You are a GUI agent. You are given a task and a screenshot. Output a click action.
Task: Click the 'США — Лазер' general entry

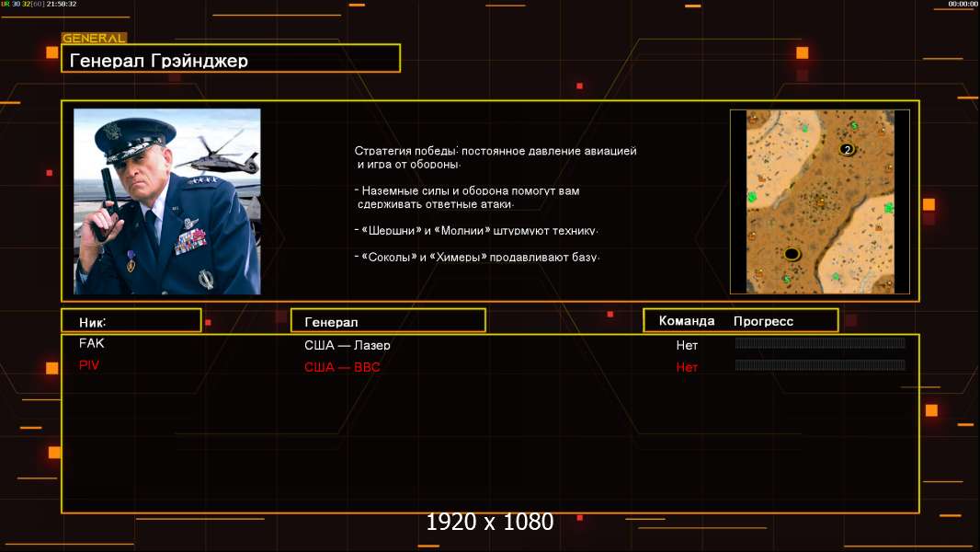[x=348, y=345]
